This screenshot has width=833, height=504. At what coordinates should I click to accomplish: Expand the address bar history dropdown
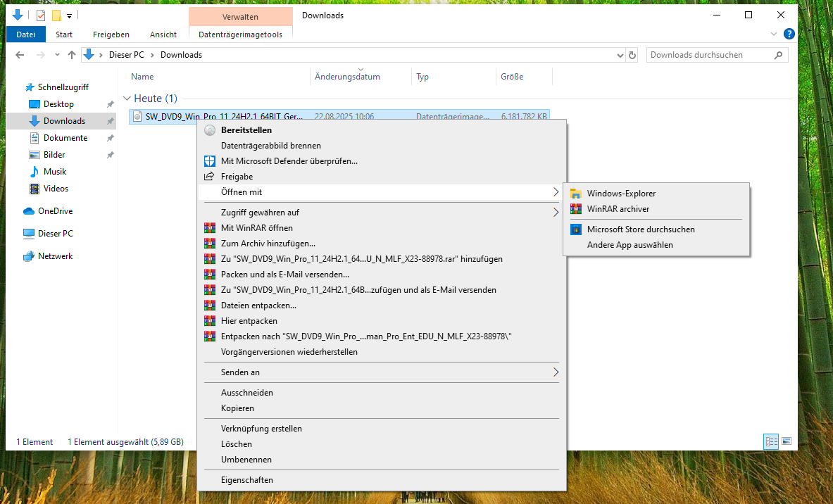[x=620, y=55]
